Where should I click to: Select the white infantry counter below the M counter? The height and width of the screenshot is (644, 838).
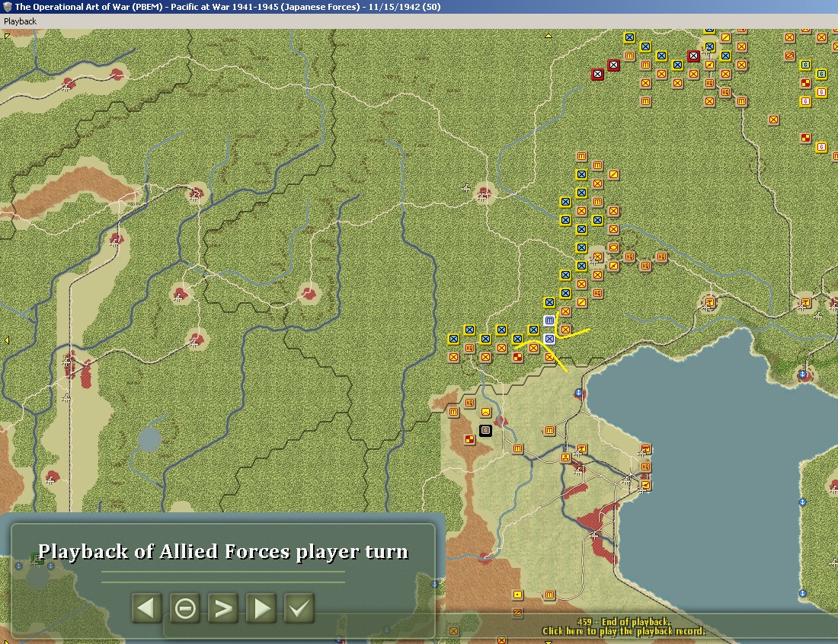(549, 339)
